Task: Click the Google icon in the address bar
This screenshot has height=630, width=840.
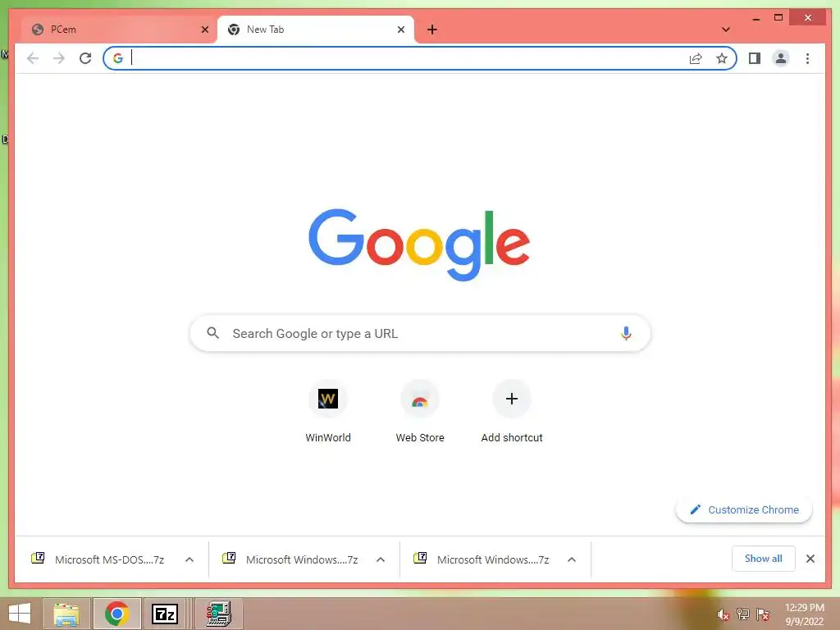Action: pos(118,58)
